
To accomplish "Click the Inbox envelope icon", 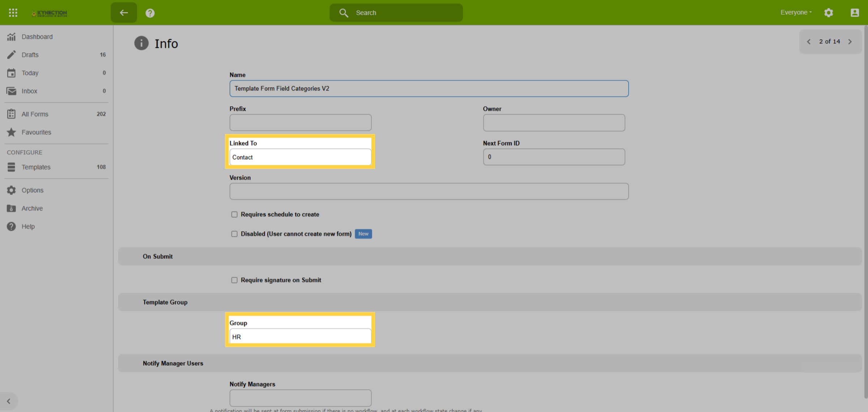I will coord(12,91).
